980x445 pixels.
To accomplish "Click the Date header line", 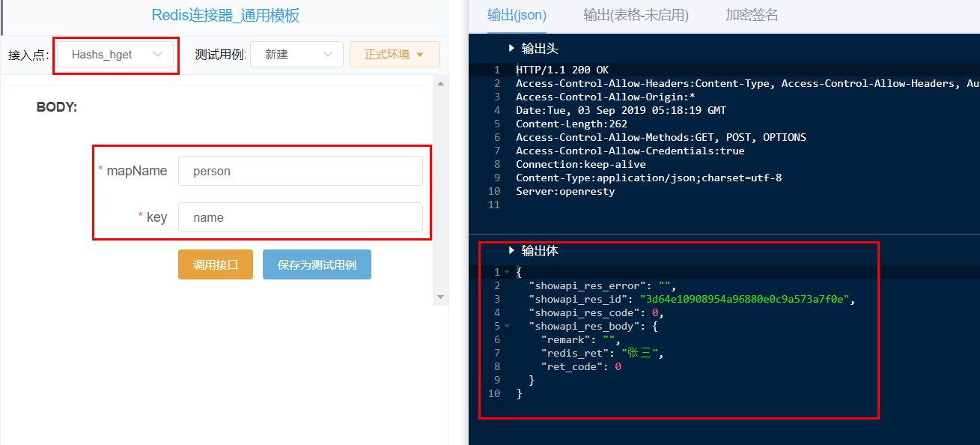I will [x=621, y=110].
